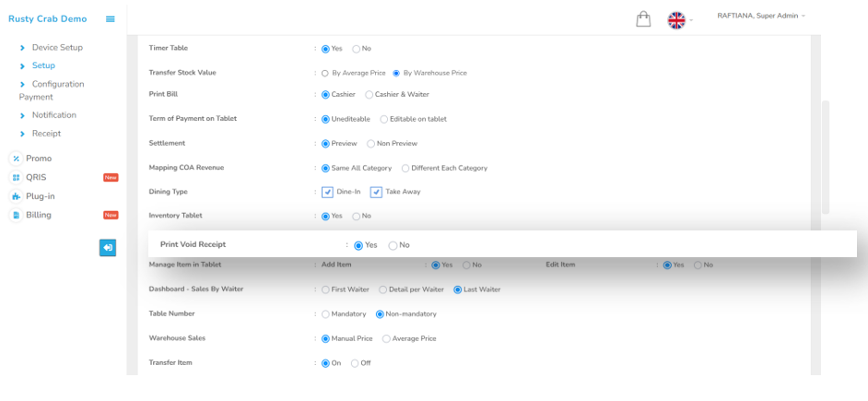Click the QRIS grid icon
Screen dimensions: 868x401
[16, 177]
